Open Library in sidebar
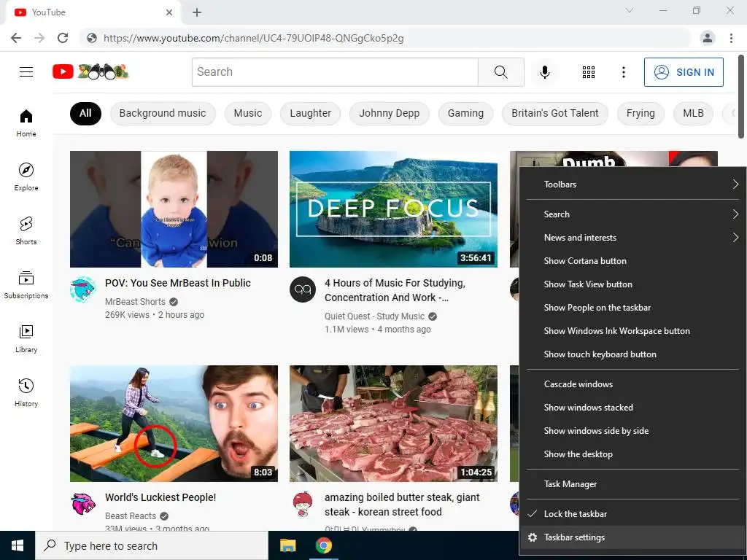The image size is (747, 560). (x=26, y=338)
